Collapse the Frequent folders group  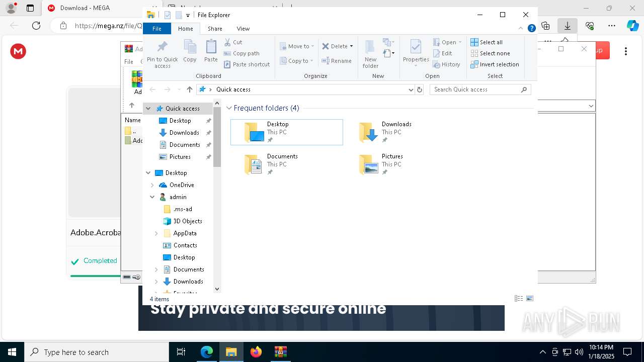click(229, 108)
